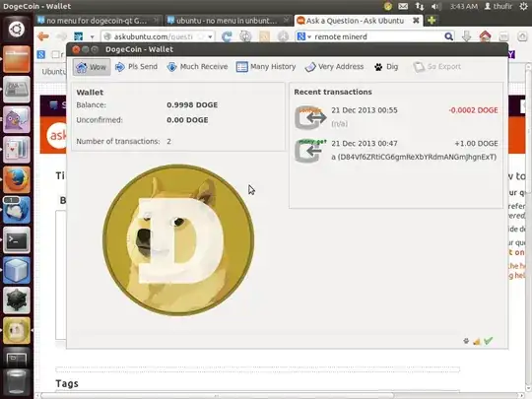Click the 21 Dec 2013 00:55 transaction date
The image size is (532, 399).
pyautogui.click(x=365, y=110)
